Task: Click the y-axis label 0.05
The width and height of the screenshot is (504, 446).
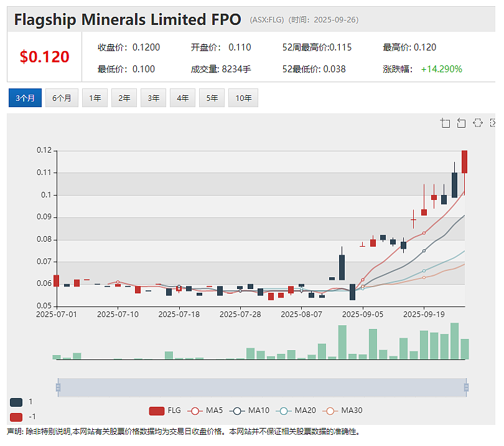Action: coord(44,306)
